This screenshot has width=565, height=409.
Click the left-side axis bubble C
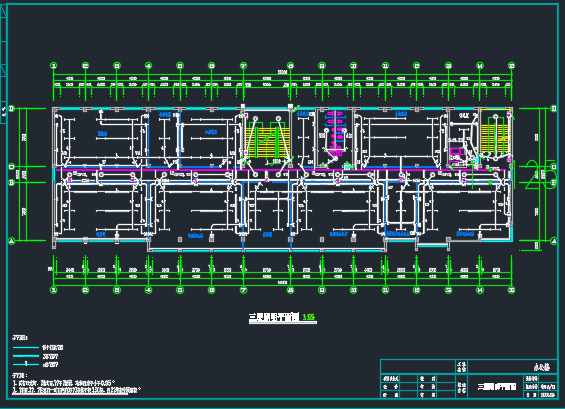point(11,166)
